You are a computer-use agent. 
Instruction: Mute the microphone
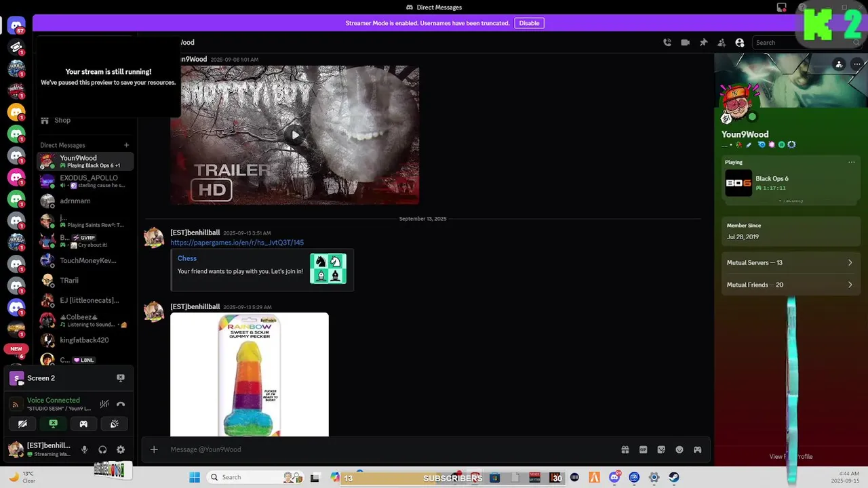click(84, 449)
